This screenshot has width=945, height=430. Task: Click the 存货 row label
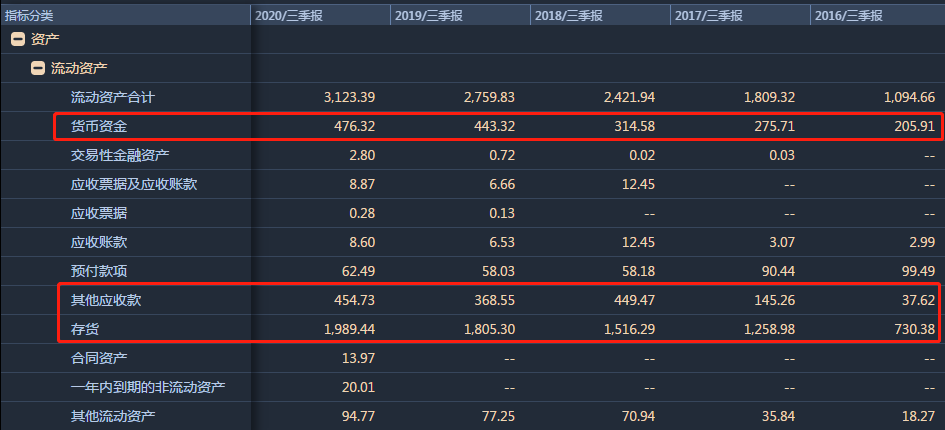[x=85, y=329]
